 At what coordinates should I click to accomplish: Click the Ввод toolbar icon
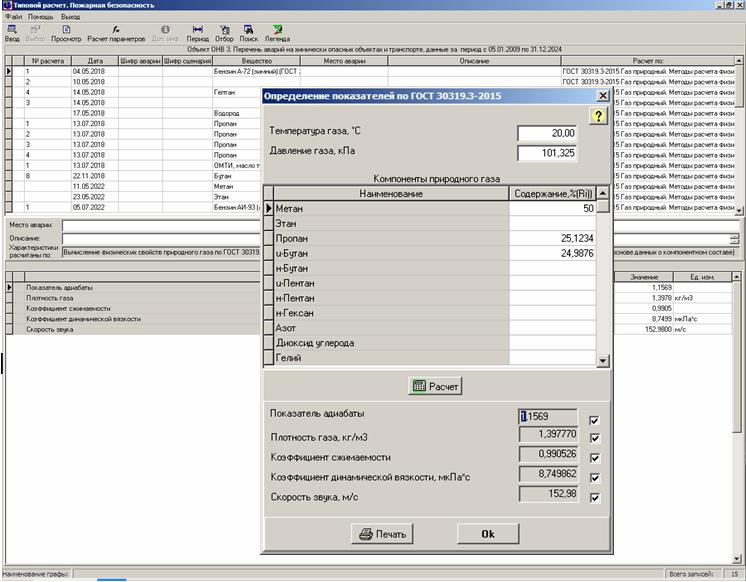click(x=12, y=30)
